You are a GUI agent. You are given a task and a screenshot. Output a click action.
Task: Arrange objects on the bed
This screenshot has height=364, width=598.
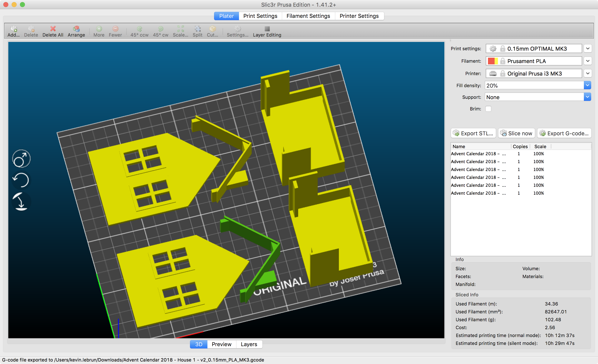76,31
